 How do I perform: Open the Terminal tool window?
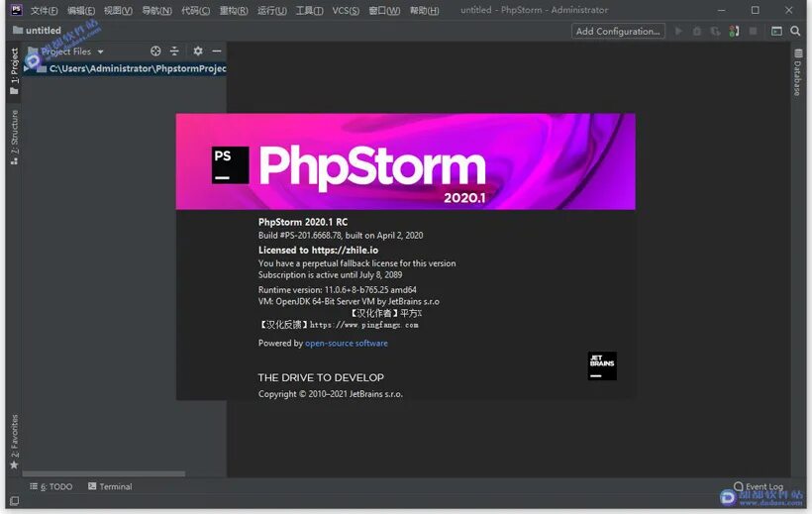(110, 486)
